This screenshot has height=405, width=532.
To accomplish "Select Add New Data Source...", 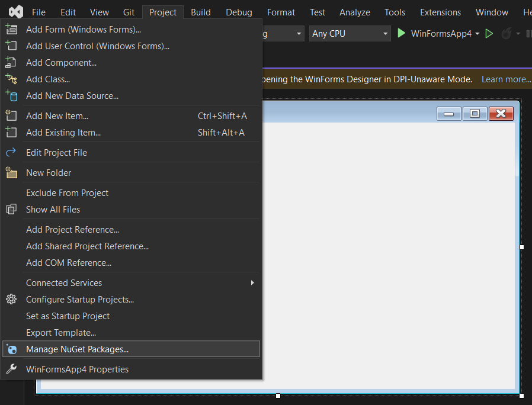I will pos(131,96).
